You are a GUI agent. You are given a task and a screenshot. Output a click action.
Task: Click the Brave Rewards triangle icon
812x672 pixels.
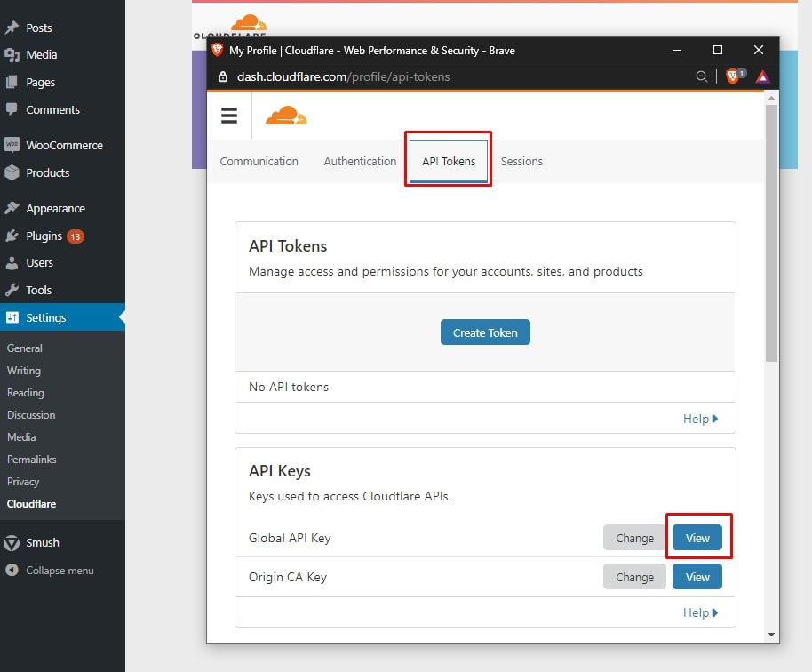click(x=763, y=76)
